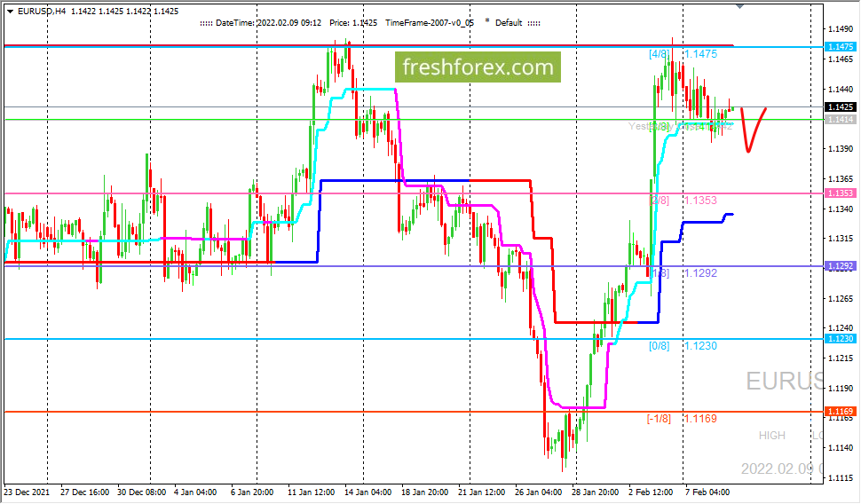This screenshot has height=504, width=861.
Task: Select the [1/8] 1.1292 level label
Action: click(683, 273)
